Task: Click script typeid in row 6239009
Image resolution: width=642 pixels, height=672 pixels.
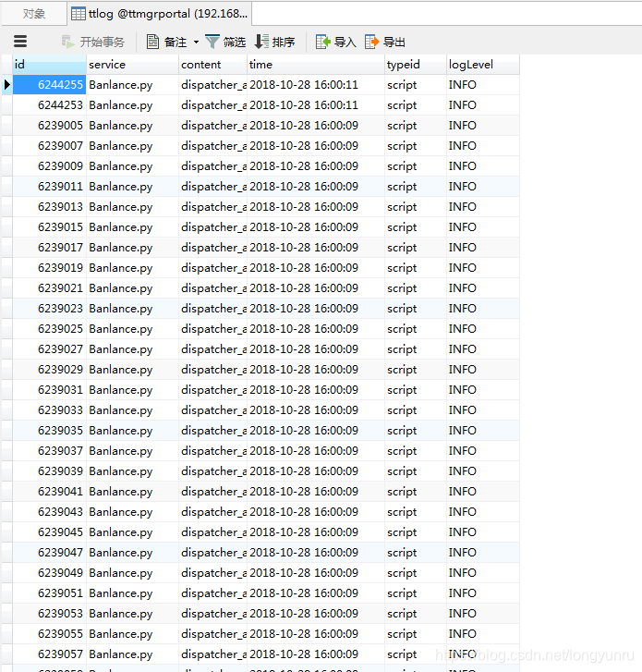Action: point(416,166)
